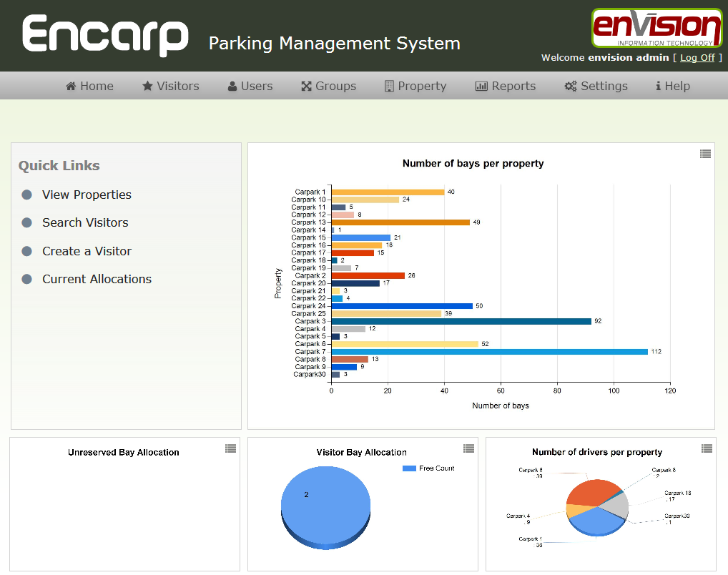
Task: Click the Settings gears icon
Action: (571, 87)
